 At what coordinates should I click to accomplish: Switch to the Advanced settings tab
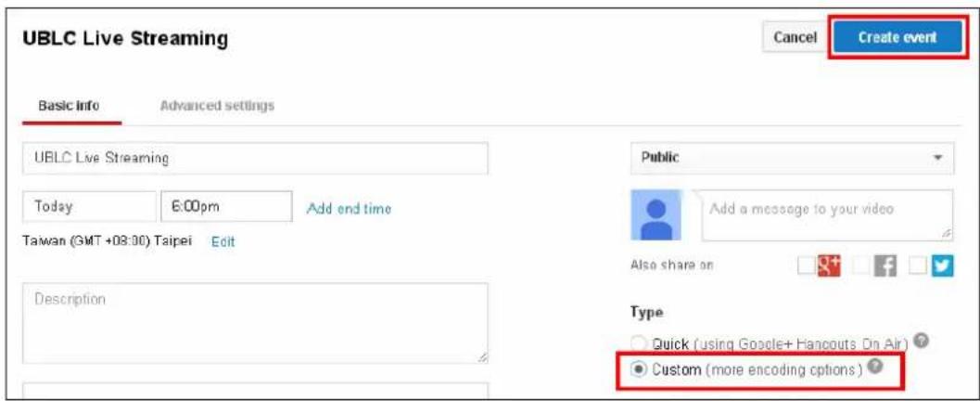(217, 105)
